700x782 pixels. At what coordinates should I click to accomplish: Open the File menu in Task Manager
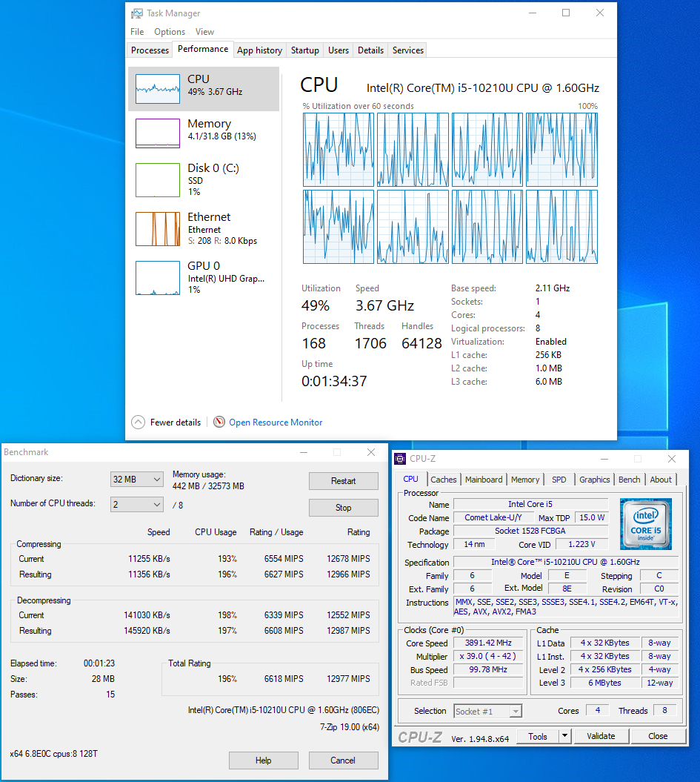coord(137,32)
